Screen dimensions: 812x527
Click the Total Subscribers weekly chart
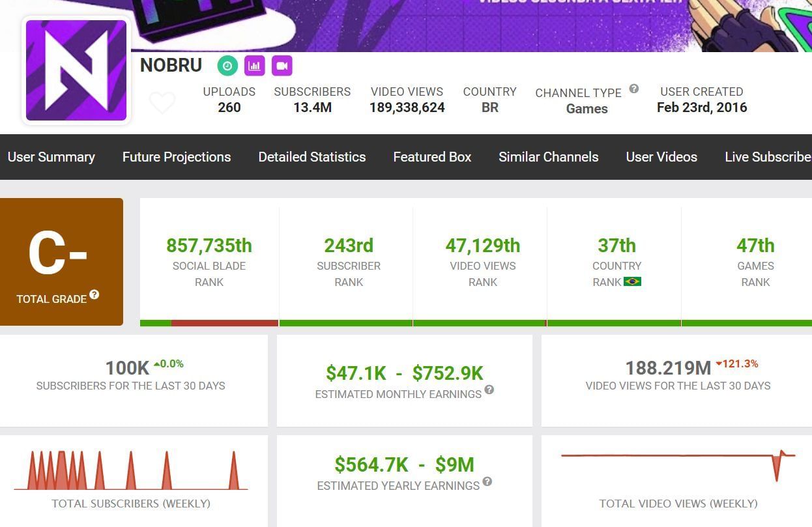point(131,470)
